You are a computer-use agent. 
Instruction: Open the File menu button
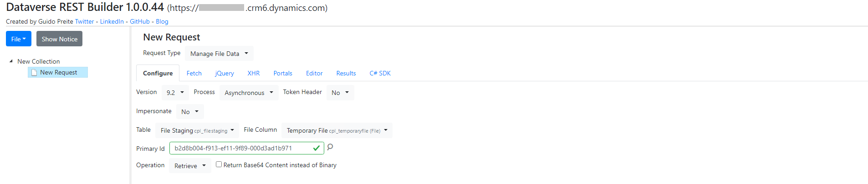tap(19, 39)
